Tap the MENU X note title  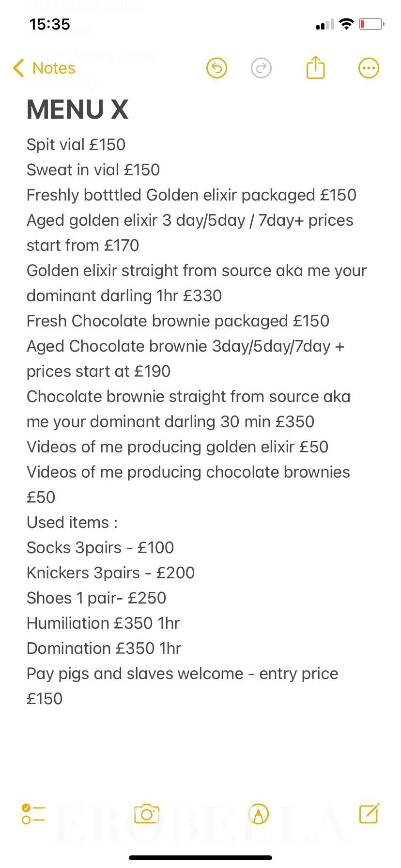pyautogui.click(x=77, y=109)
